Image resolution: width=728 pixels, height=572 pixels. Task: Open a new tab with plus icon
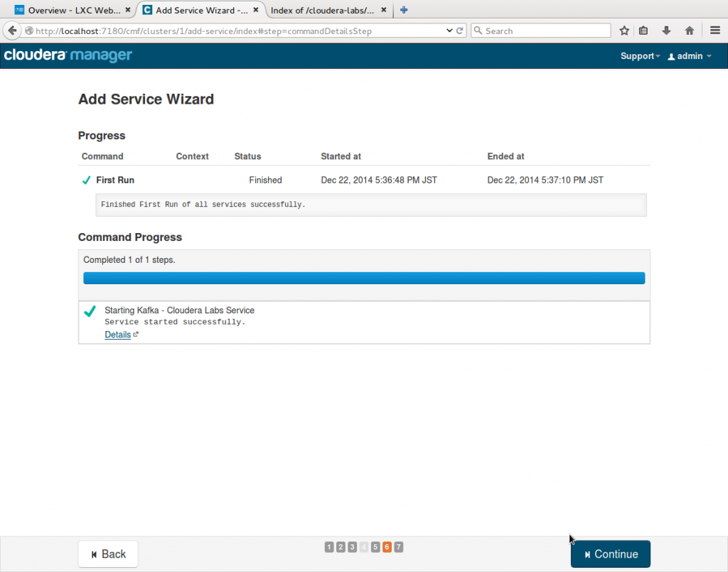[x=404, y=10]
